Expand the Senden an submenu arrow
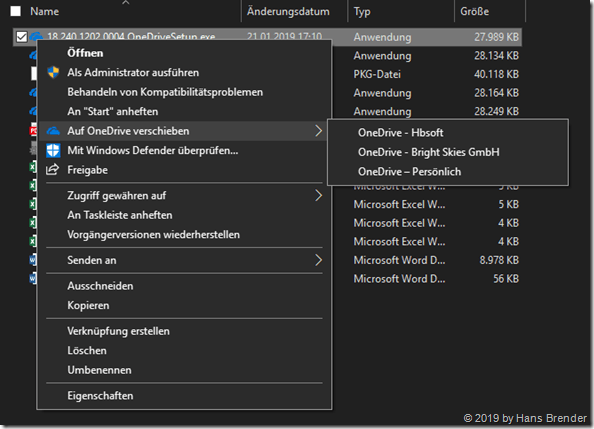The height and width of the screenshot is (429, 594). [319, 260]
